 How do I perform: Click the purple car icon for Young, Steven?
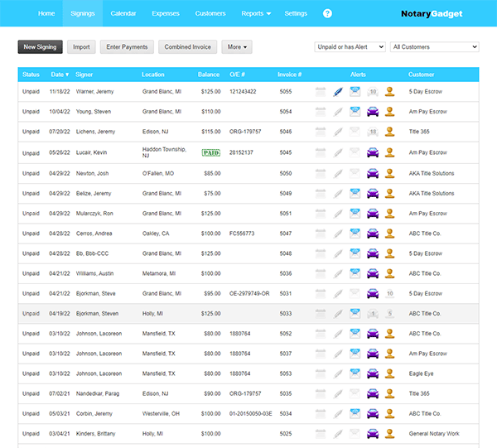point(373,112)
